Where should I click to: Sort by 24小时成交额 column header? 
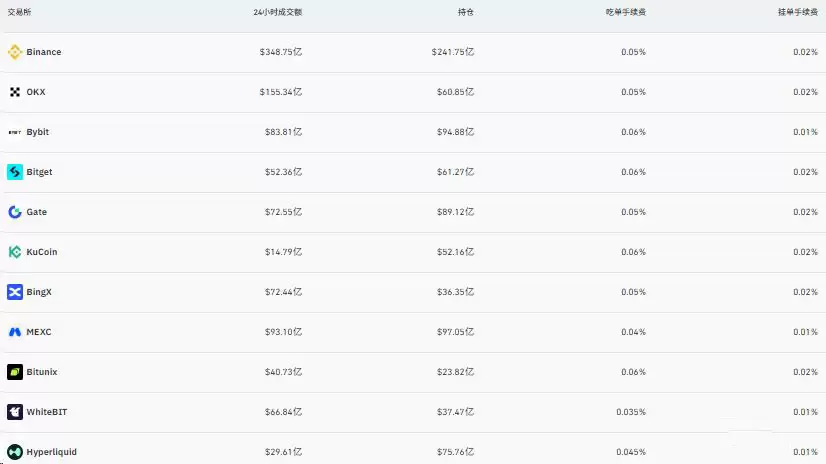(x=278, y=12)
